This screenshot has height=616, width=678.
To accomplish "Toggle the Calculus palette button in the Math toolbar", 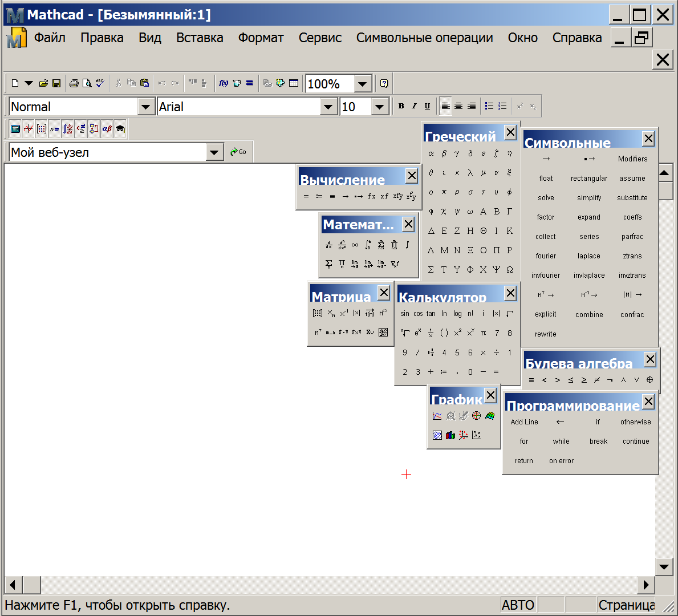I will coord(68,128).
